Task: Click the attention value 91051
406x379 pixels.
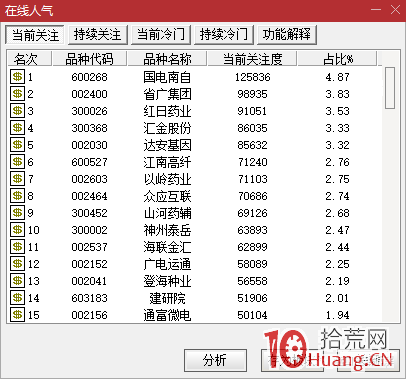Action: 252,111
